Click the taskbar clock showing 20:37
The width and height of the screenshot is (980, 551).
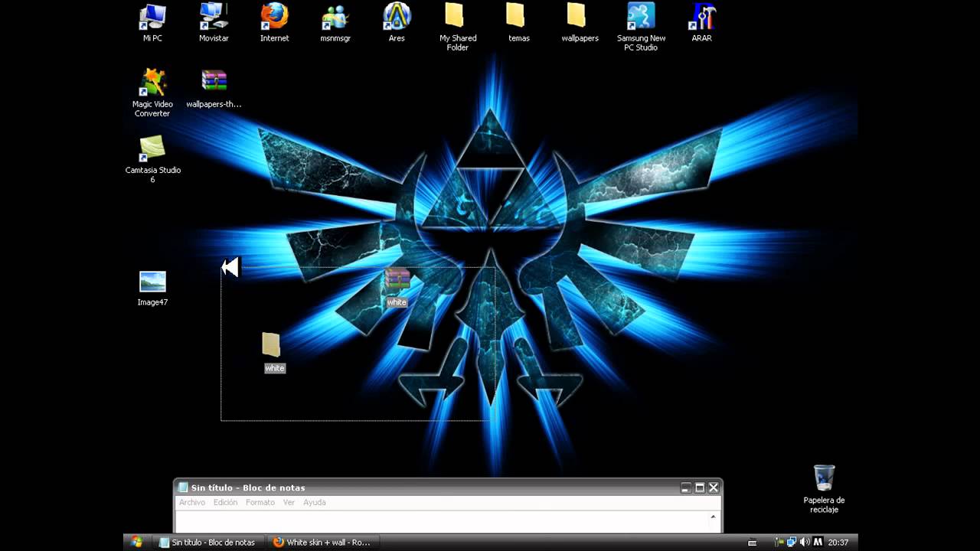838,543
